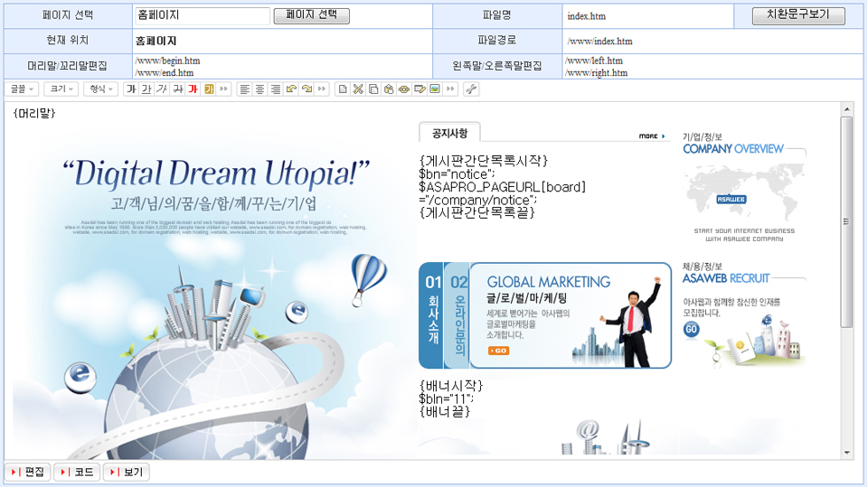868x487 pixels.
Task: Apply strikethrough text formatting
Action: coord(177,89)
